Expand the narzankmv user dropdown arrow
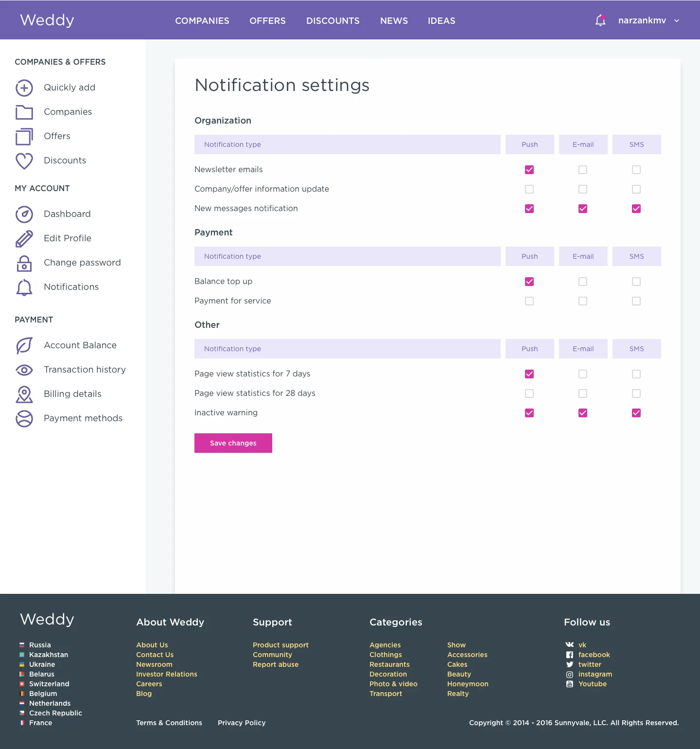The image size is (700, 749). 677,21
